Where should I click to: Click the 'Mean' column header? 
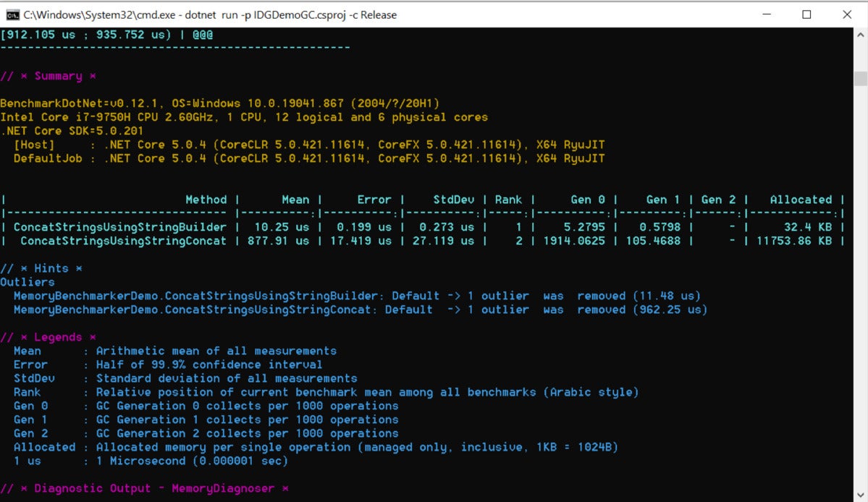pyautogui.click(x=295, y=200)
